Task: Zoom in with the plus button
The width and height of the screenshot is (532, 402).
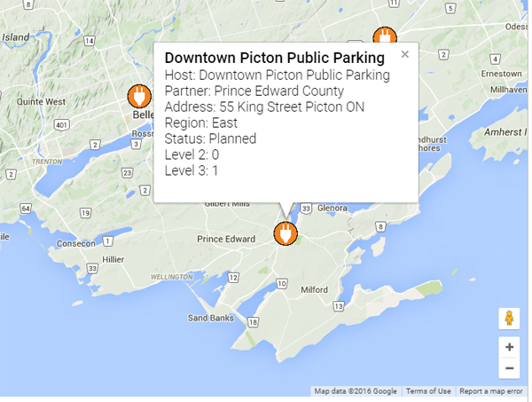Action: tap(509, 347)
